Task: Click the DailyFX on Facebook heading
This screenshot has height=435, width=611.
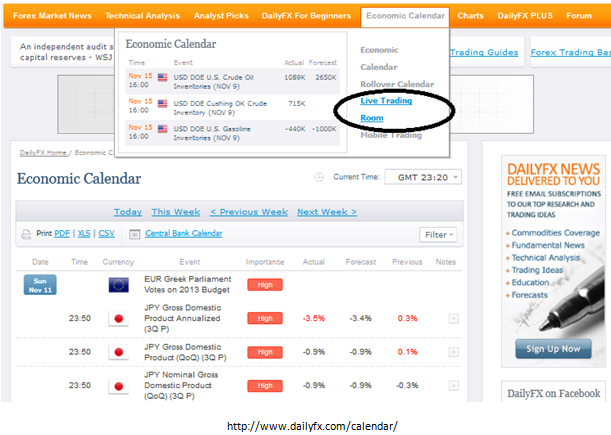Action: tap(554, 393)
